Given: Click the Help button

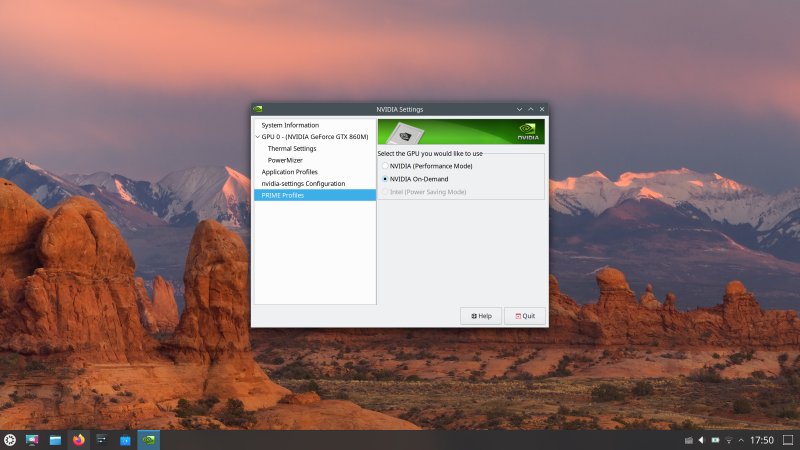Looking at the screenshot, I should [481, 316].
